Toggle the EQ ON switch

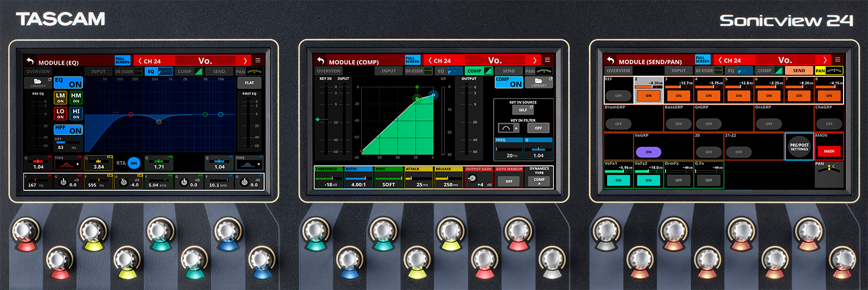(x=68, y=83)
